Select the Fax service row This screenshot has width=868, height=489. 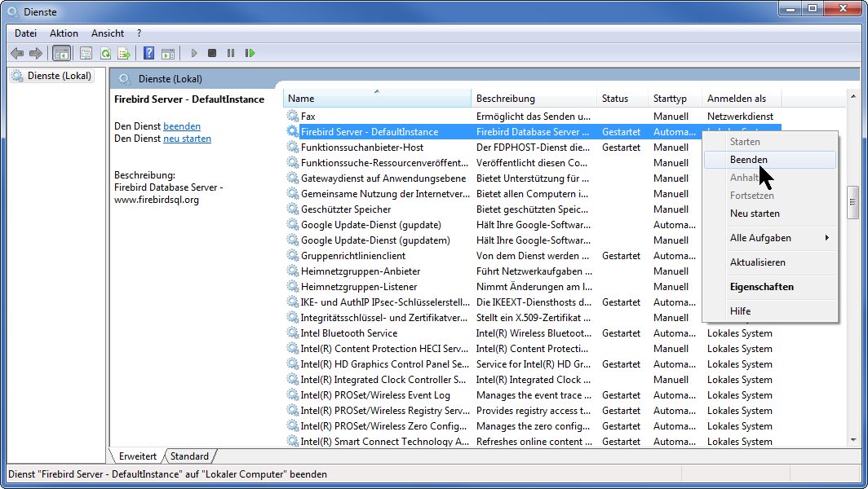(533, 117)
